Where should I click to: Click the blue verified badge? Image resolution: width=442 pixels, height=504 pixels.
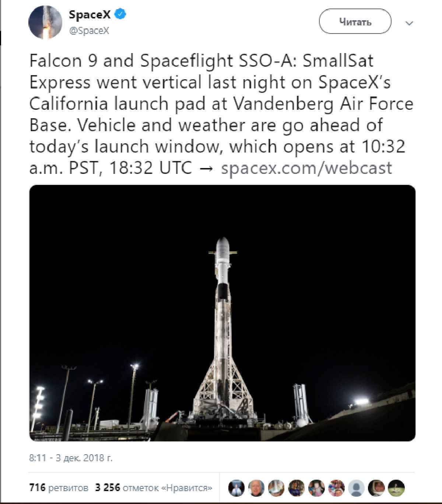point(120,14)
